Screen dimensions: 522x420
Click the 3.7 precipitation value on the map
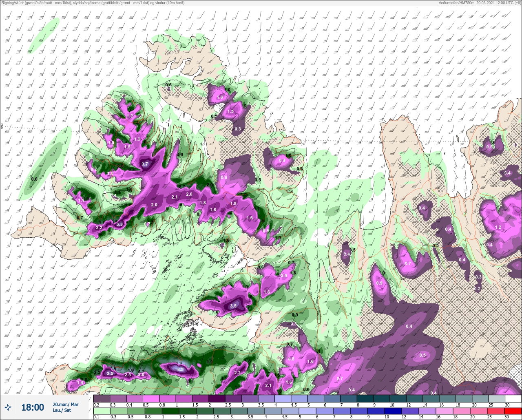tap(145, 164)
